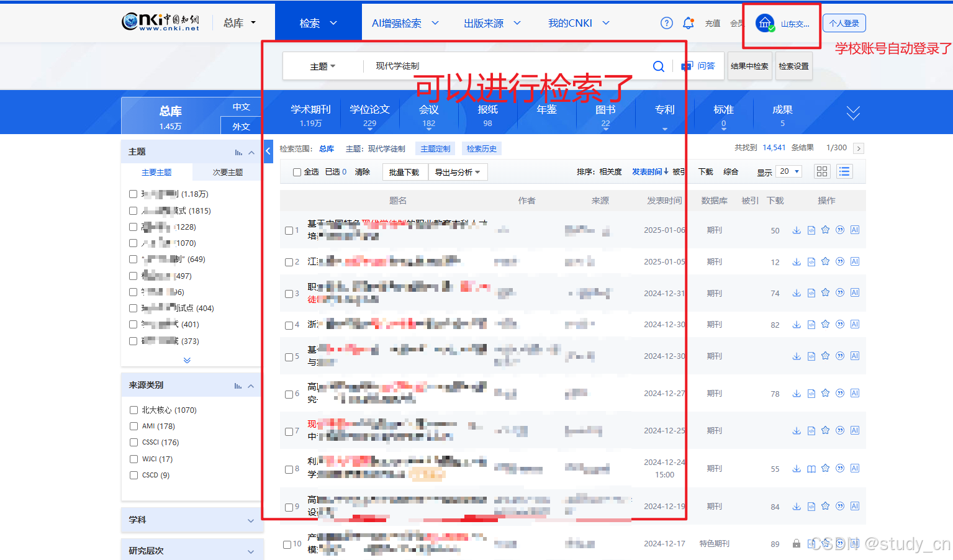Screen dimensions: 953x560
Task: Show chart icon in 主题 panel header
Action: point(238,152)
